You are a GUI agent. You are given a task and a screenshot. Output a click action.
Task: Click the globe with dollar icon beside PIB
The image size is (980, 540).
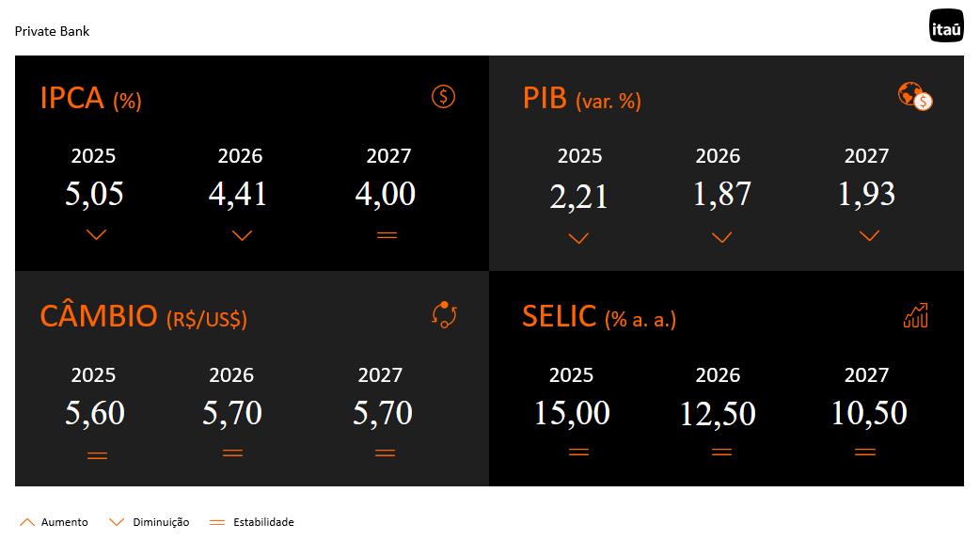(x=915, y=96)
